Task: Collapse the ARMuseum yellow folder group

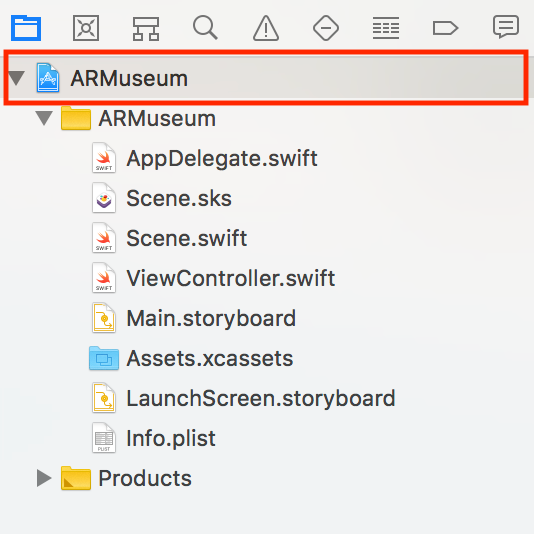Action: click(x=44, y=118)
